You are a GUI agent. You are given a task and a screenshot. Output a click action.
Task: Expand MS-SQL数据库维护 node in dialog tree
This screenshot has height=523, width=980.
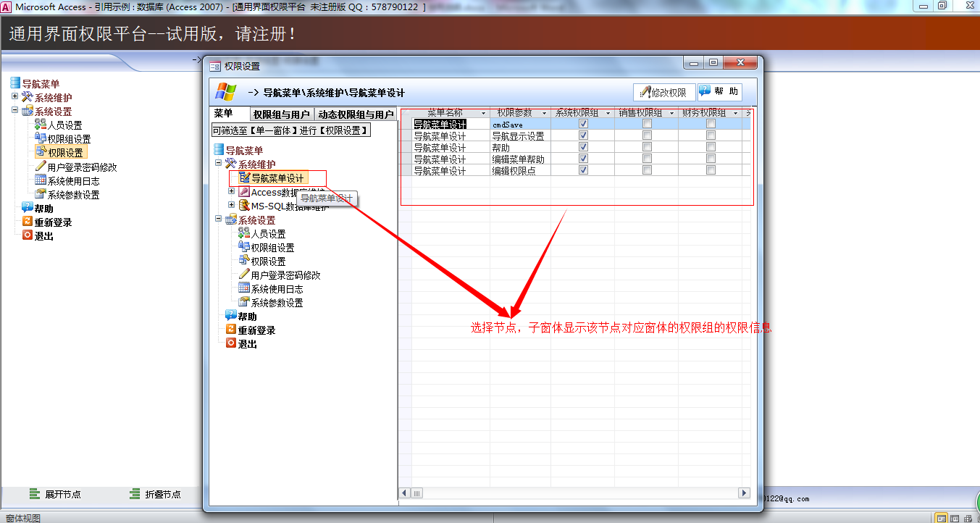click(x=232, y=205)
